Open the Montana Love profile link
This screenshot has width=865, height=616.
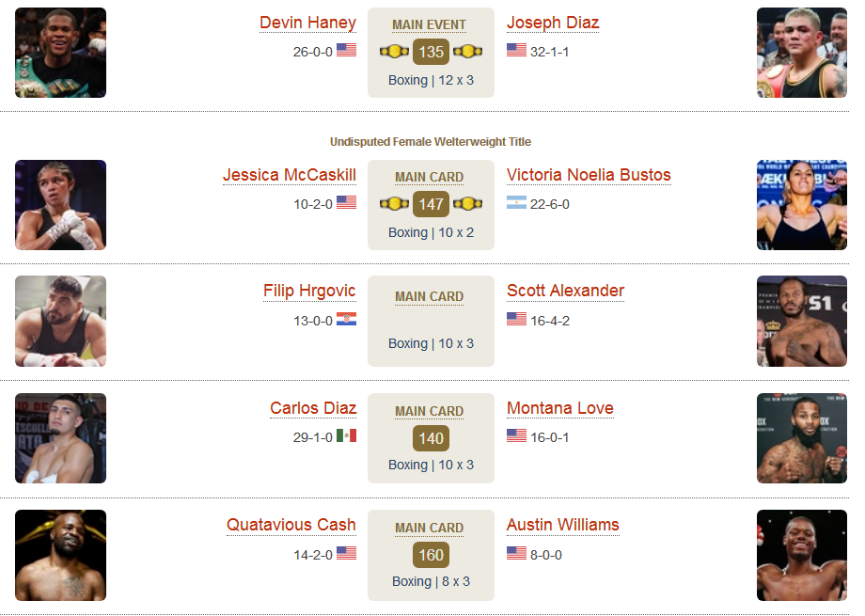[560, 408]
